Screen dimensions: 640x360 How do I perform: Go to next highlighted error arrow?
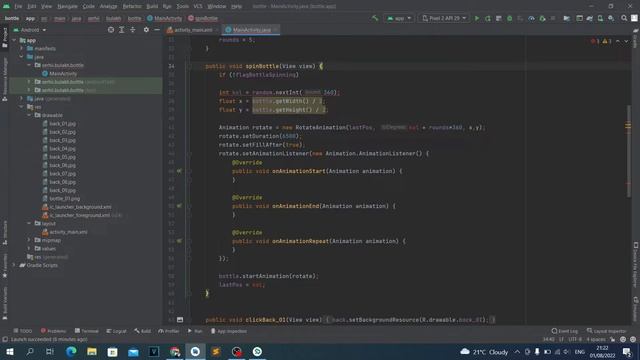(x=626, y=41)
